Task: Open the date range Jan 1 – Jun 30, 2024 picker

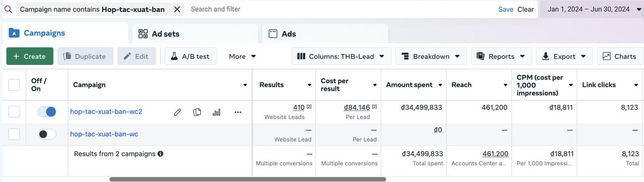Action: pyautogui.click(x=592, y=9)
